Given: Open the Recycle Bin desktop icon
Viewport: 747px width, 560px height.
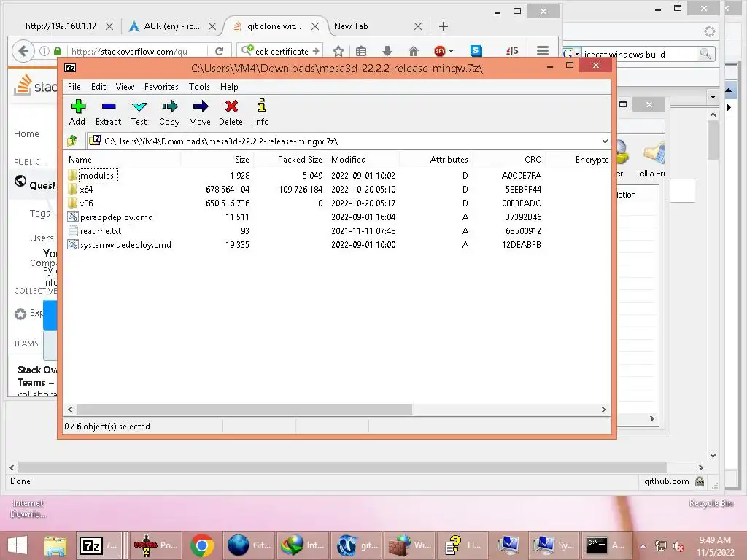Looking at the screenshot, I should pos(711,503).
